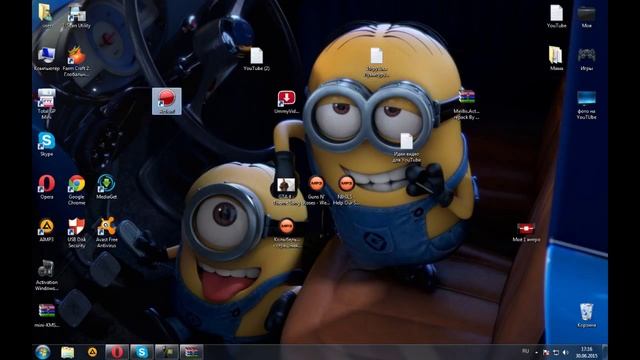Open the Media archive file by minion's goggles
This screenshot has height=360, width=640.
tap(466, 104)
